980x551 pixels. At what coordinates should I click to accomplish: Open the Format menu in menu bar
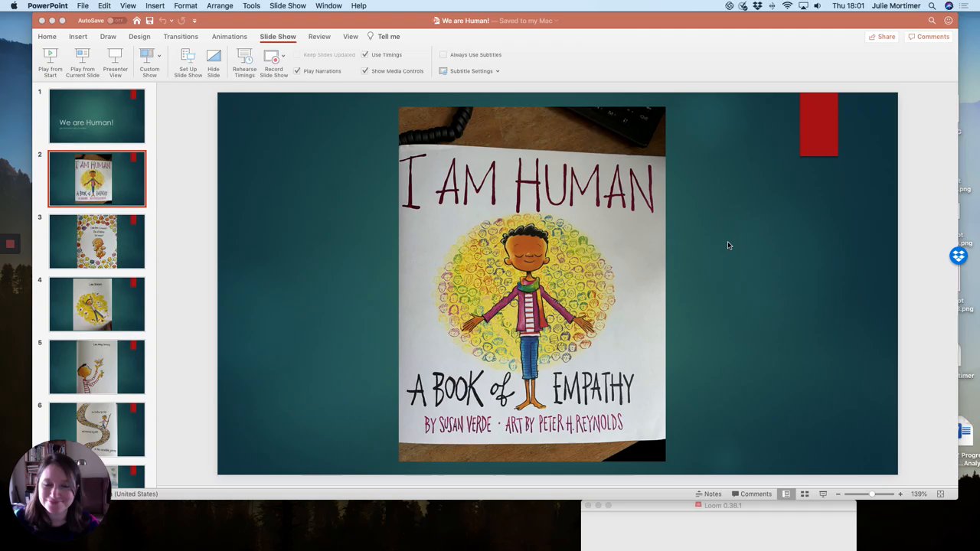(185, 5)
